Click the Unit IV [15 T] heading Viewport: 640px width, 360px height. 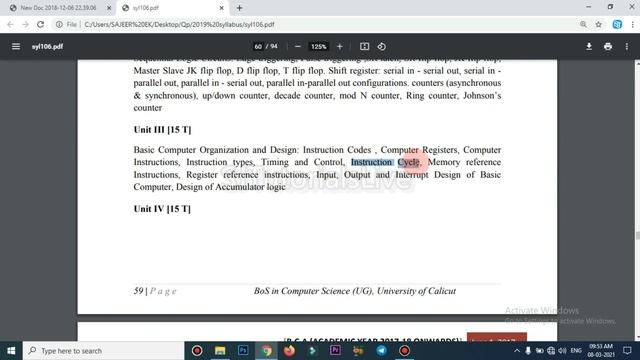point(162,209)
